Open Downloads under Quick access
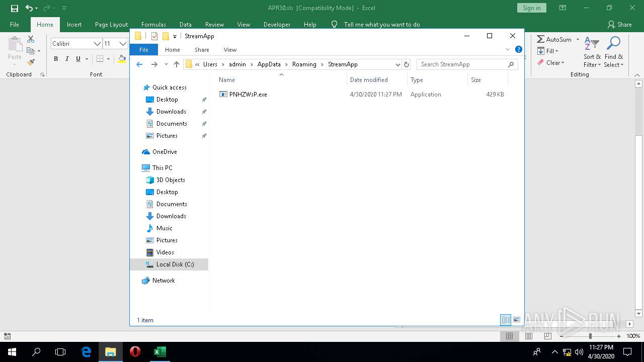Screen dimensions: 644x362 pos(171,112)
